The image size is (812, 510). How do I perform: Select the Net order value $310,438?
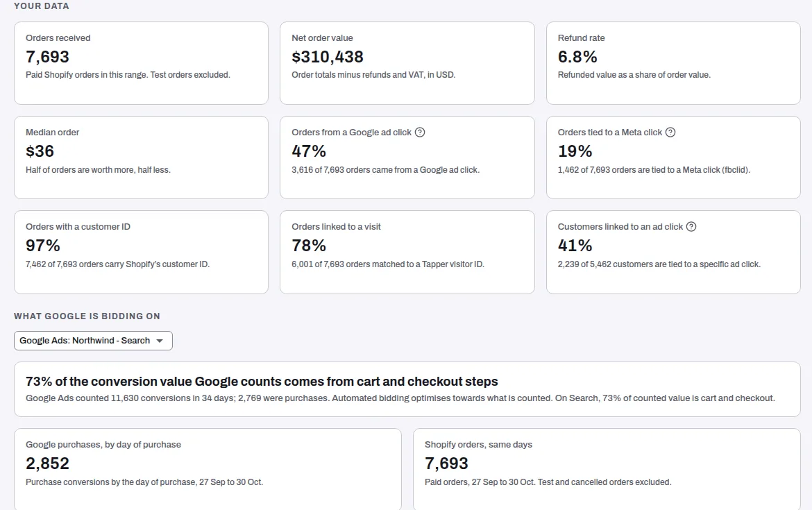[328, 56]
